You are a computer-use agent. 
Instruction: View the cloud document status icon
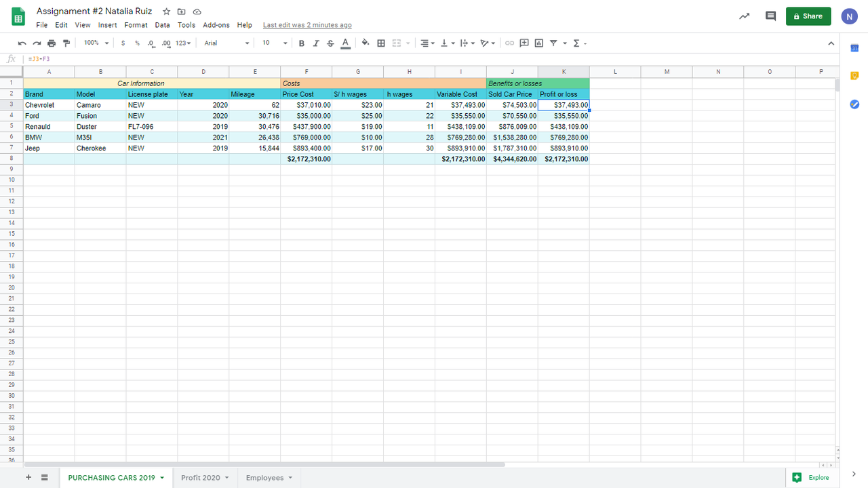click(x=197, y=12)
